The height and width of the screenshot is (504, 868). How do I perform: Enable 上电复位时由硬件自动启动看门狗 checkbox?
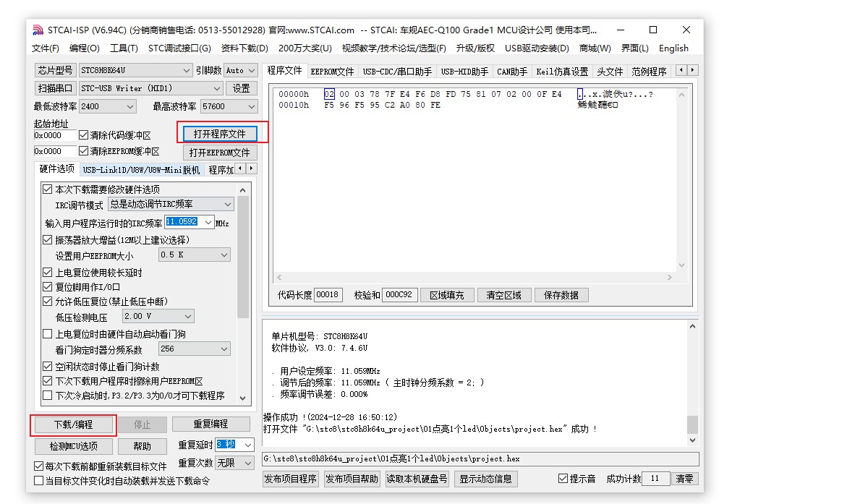(x=48, y=334)
